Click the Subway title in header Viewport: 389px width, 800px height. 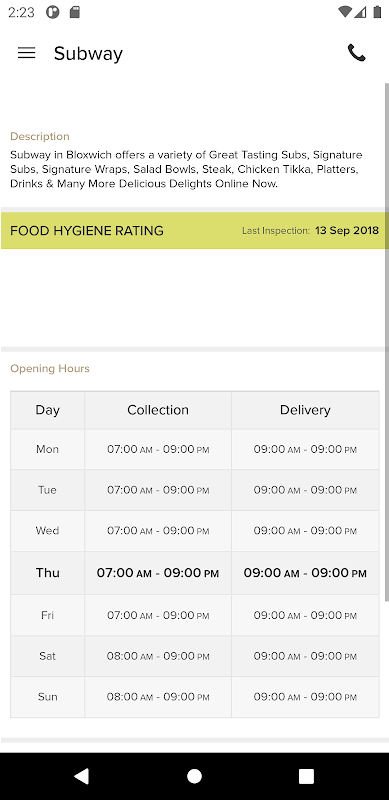click(x=88, y=54)
